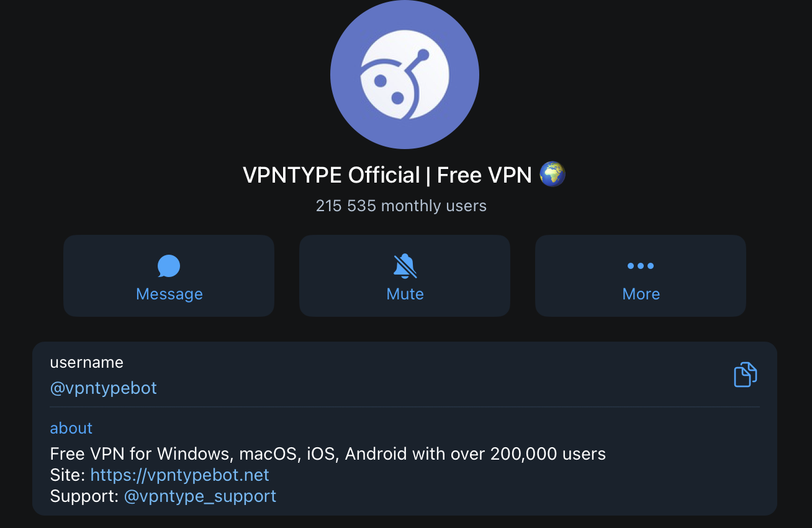Image resolution: width=812 pixels, height=528 pixels.
Task: Open the bot's robot avatar image
Action: click(x=404, y=75)
